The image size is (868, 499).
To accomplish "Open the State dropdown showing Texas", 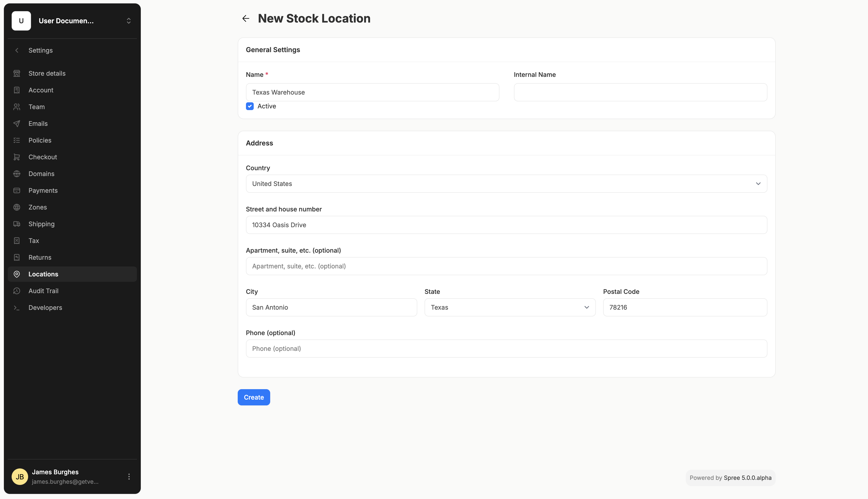I will point(510,307).
